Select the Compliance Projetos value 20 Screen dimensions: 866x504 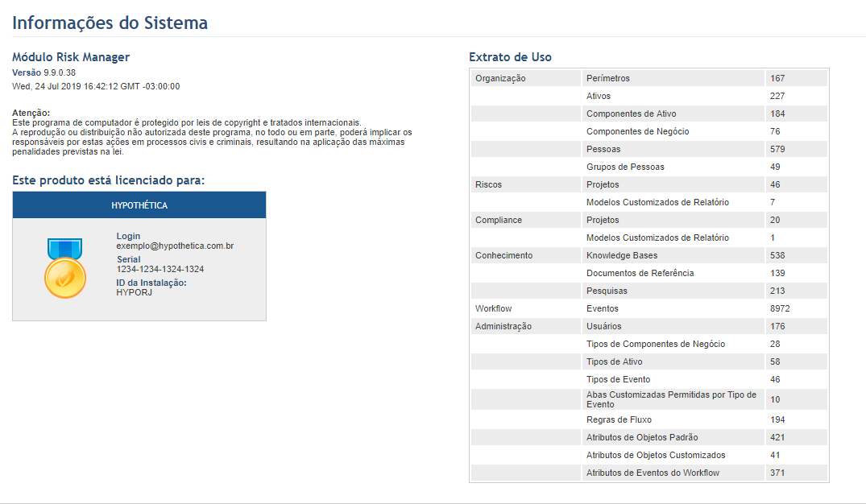coord(776,220)
